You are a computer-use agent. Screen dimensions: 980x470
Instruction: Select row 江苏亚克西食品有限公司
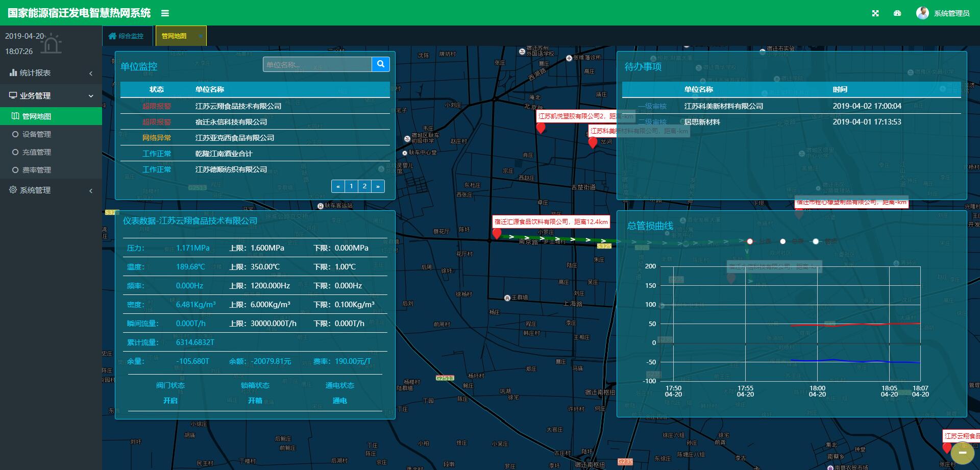coord(255,138)
